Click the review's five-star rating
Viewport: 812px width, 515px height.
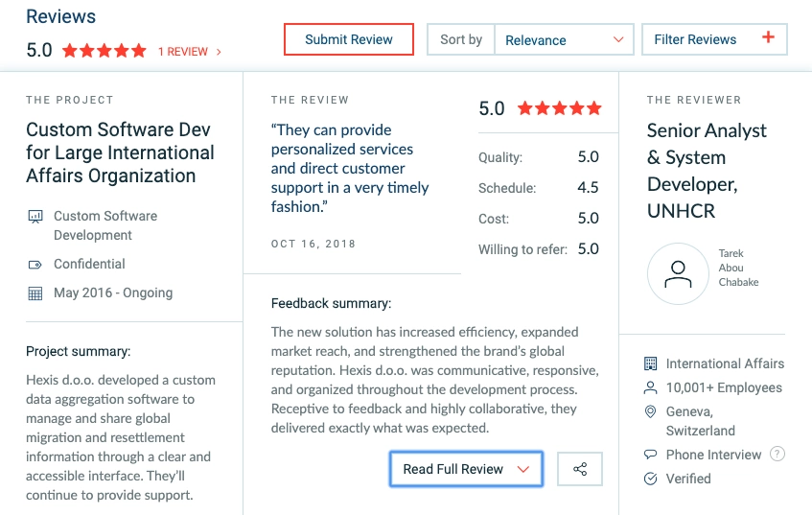click(560, 109)
